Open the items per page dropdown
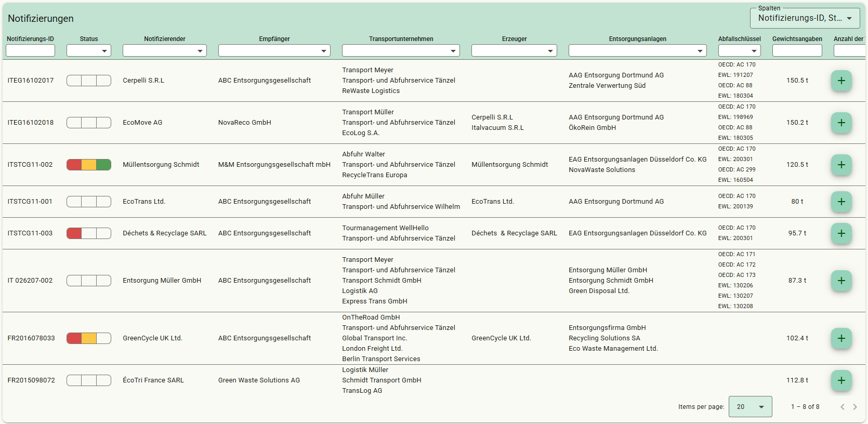 (750, 407)
